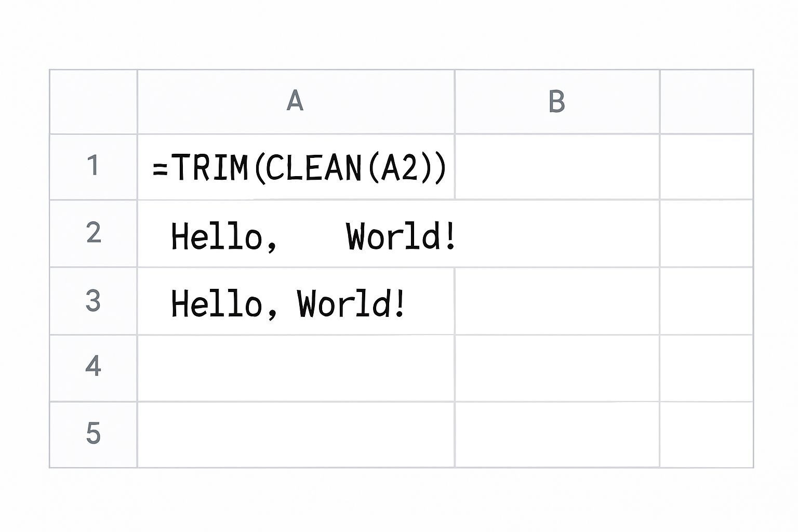Select empty cell B1
Screen dimensions: 798x532
[x=557, y=166]
